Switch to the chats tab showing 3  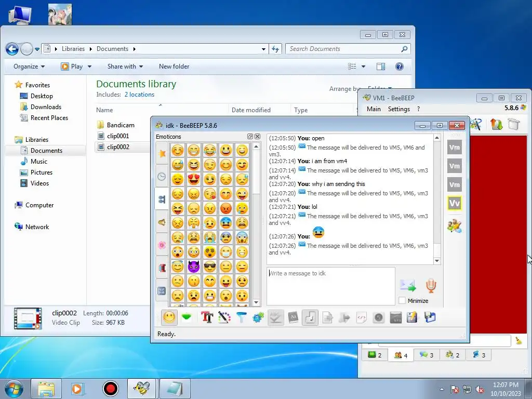(427, 355)
